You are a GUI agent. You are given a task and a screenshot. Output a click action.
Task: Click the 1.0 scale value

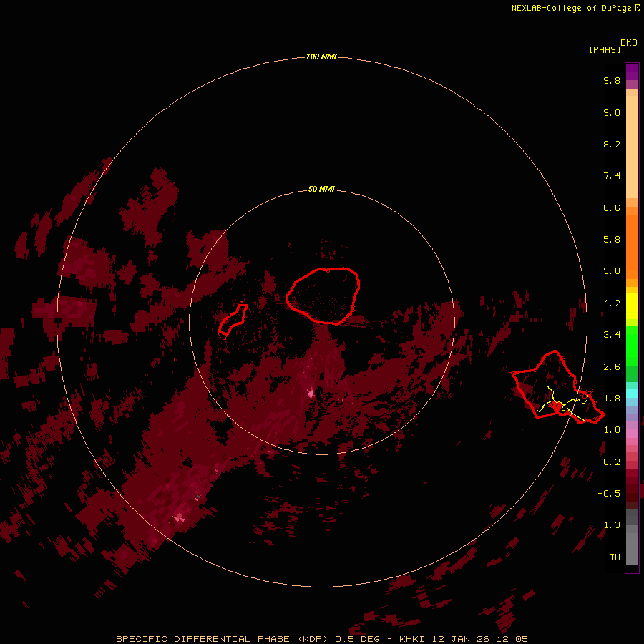pyautogui.click(x=612, y=430)
